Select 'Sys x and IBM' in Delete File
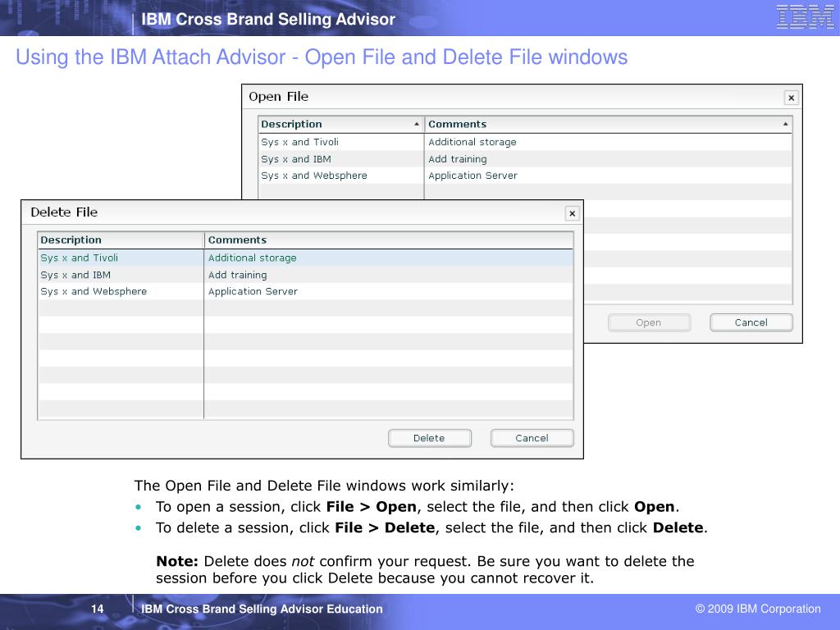 (75, 275)
